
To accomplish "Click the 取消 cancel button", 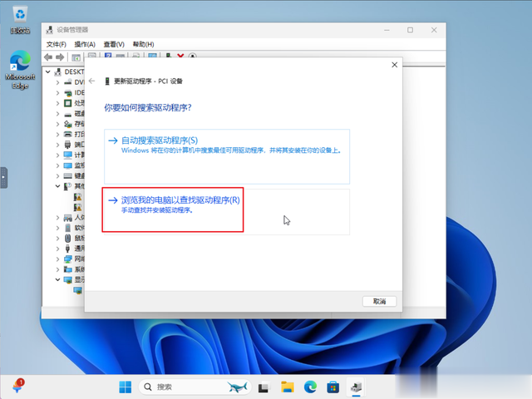I will pos(379,301).
